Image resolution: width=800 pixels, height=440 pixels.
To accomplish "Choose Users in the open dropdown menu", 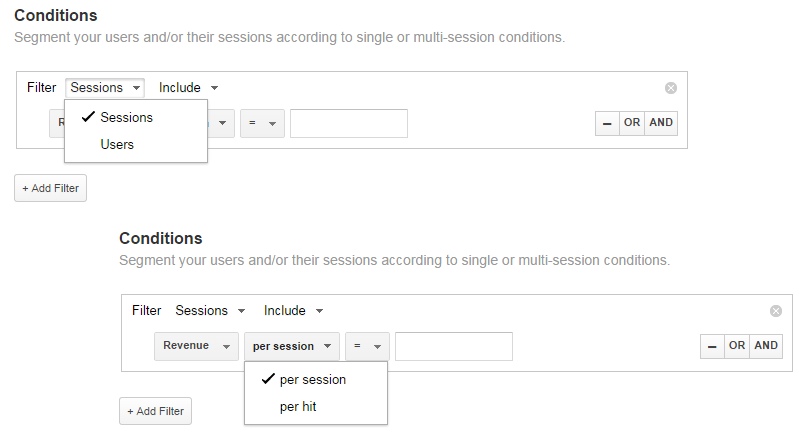I will pyautogui.click(x=117, y=144).
